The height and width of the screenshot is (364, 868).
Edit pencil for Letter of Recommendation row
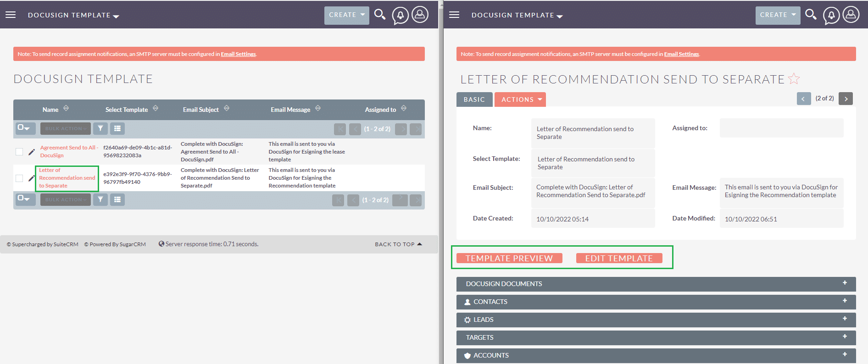click(x=32, y=178)
